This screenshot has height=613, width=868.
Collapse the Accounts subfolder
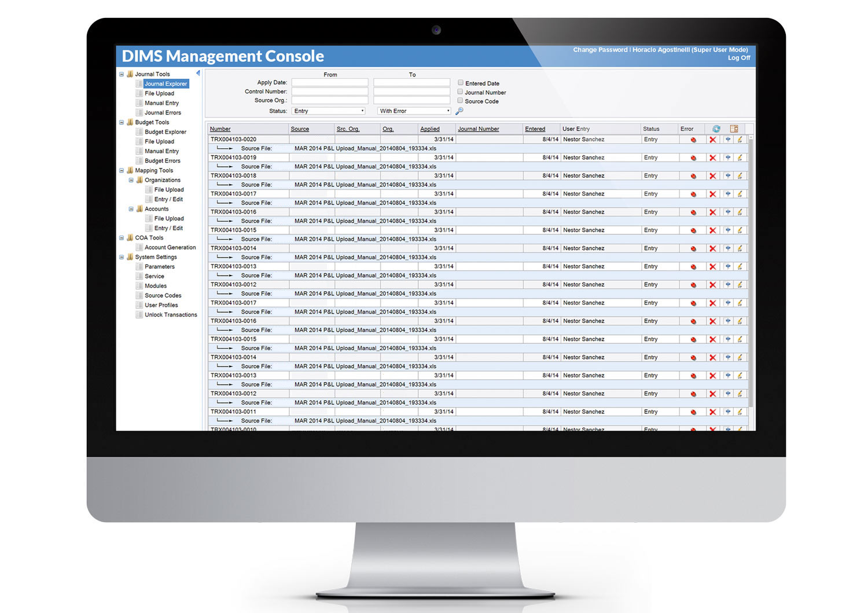coord(131,209)
